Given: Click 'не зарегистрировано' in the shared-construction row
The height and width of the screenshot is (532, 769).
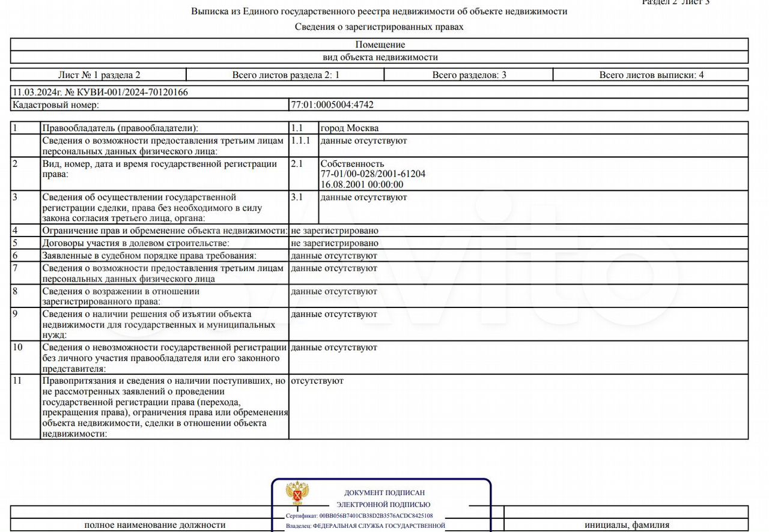Looking at the screenshot, I should coord(335,243).
